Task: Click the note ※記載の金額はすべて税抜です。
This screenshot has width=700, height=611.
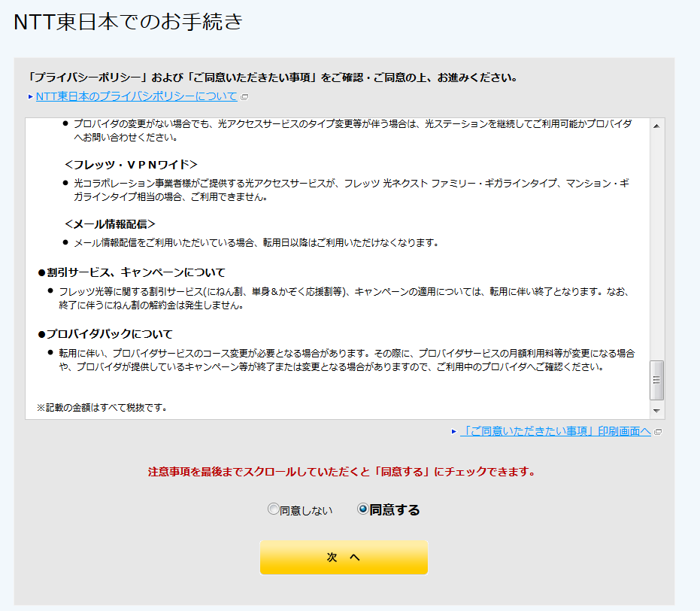Action: coord(102,407)
